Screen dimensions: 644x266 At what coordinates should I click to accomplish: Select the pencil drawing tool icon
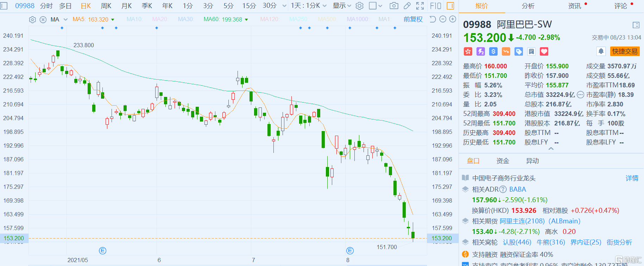[x=407, y=6]
